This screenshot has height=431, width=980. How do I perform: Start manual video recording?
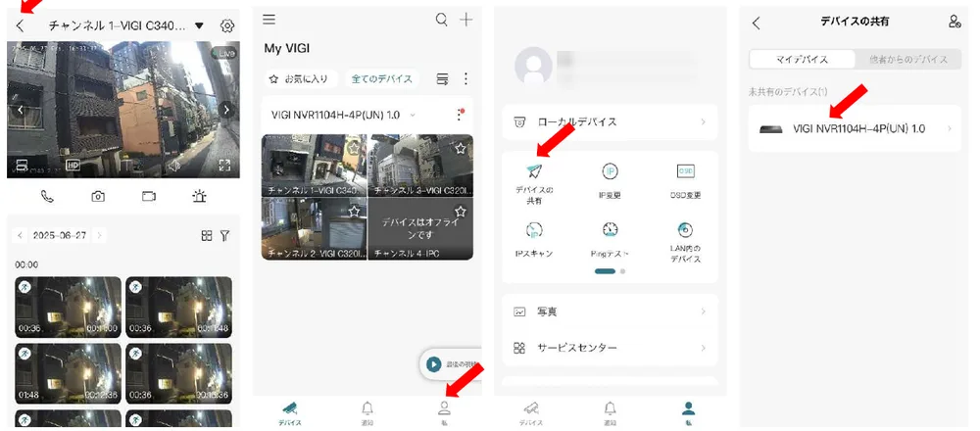tap(149, 196)
